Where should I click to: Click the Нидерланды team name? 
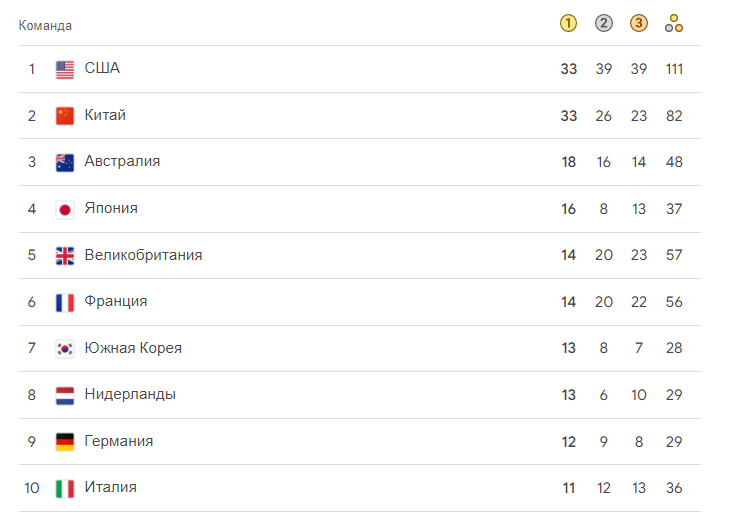(x=130, y=394)
